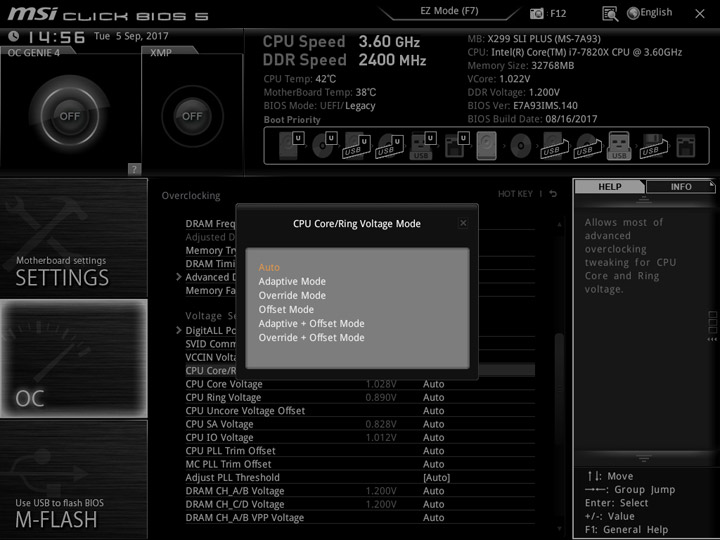Choose Override + Offset Mode option
This screenshot has height=540, width=720.
(311, 338)
